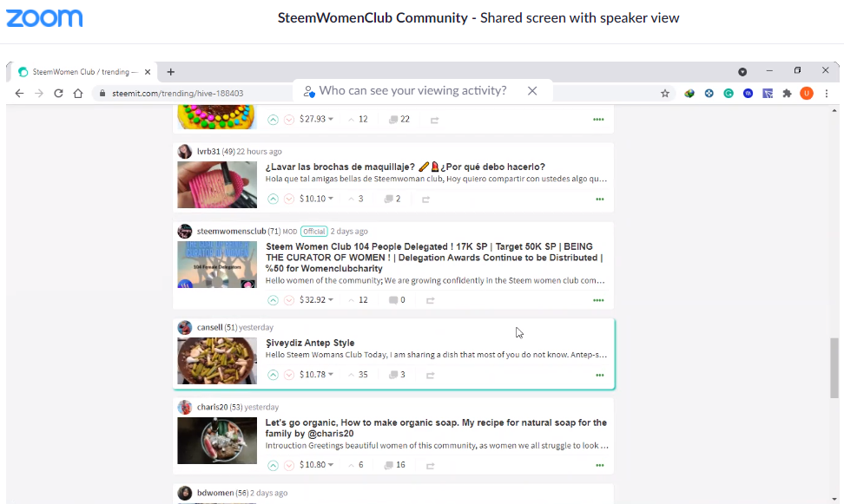Screen dimensions: 844x504
Task: Resteem the charis20 organic soap post
Action: coord(430,466)
